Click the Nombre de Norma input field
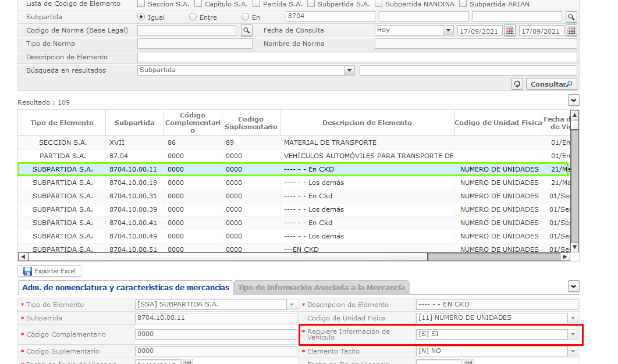Viewport: 618px width, 364px height. point(475,44)
